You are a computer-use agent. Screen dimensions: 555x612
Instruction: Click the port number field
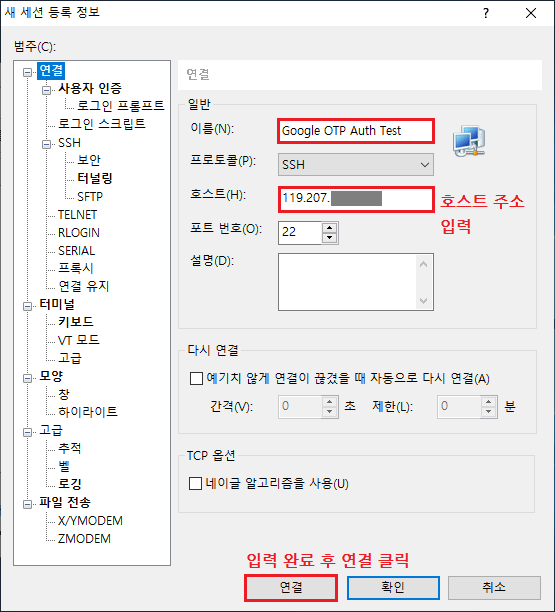(x=300, y=233)
